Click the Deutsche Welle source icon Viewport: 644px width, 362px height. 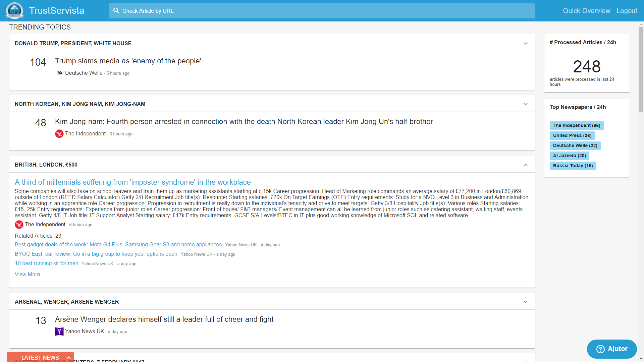pos(59,73)
